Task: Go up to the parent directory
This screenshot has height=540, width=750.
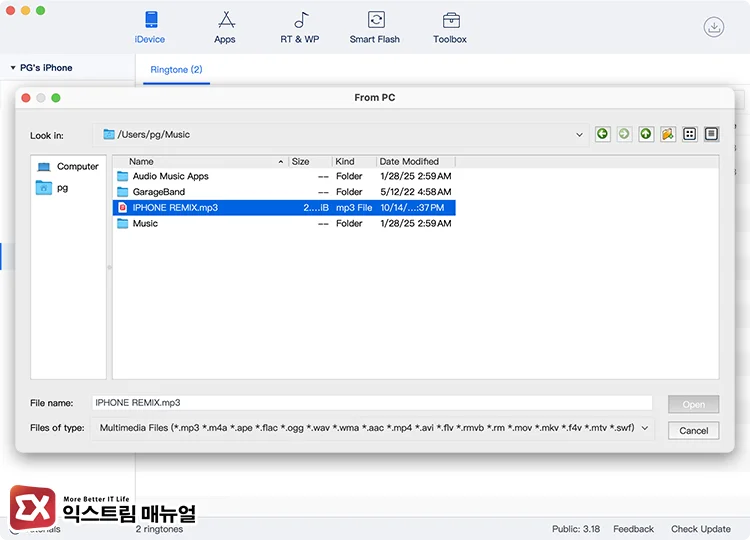Action: [646, 134]
